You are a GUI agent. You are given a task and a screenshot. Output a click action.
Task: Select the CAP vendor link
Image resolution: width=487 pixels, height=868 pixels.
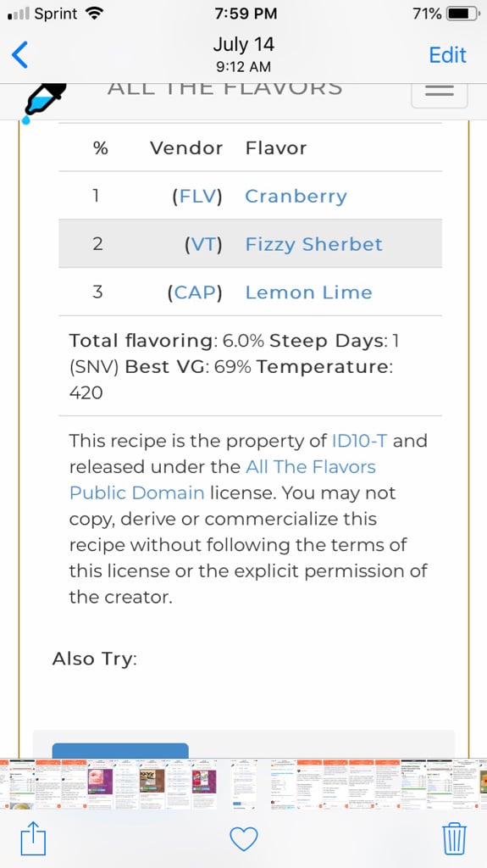[x=195, y=292]
